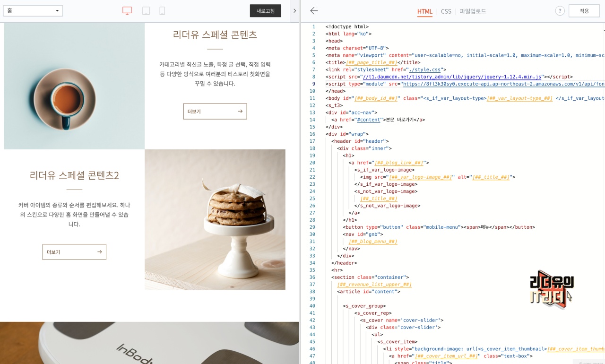Switch preview to desktop view icon
The image size is (605, 364).
pyautogui.click(x=127, y=11)
